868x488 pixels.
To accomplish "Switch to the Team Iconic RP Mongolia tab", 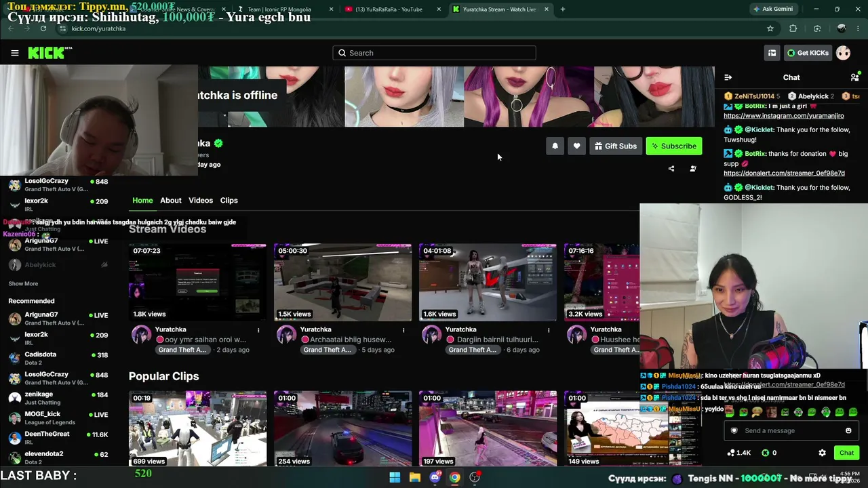I will click(284, 9).
